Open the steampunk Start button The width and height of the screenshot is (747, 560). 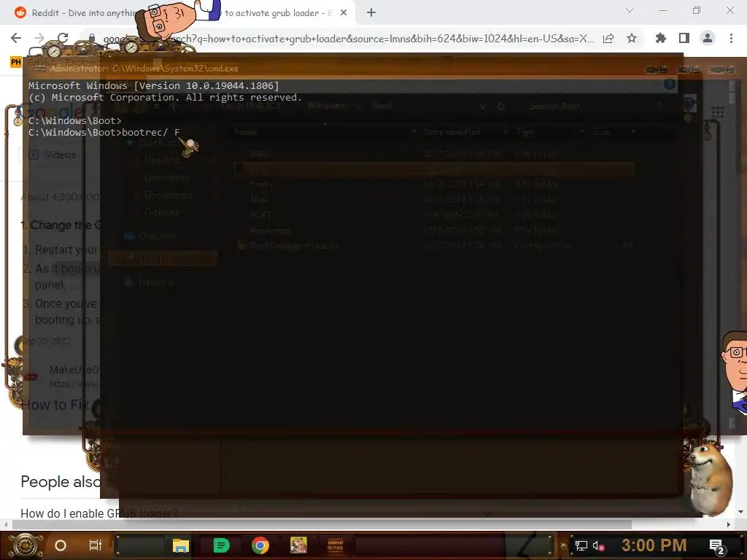click(x=26, y=545)
